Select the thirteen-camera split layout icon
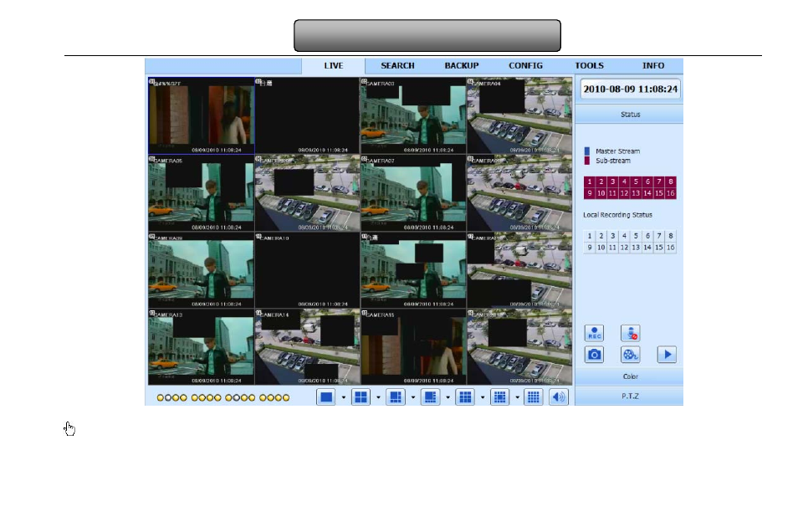The width and height of the screenshot is (798, 532). pos(499,397)
